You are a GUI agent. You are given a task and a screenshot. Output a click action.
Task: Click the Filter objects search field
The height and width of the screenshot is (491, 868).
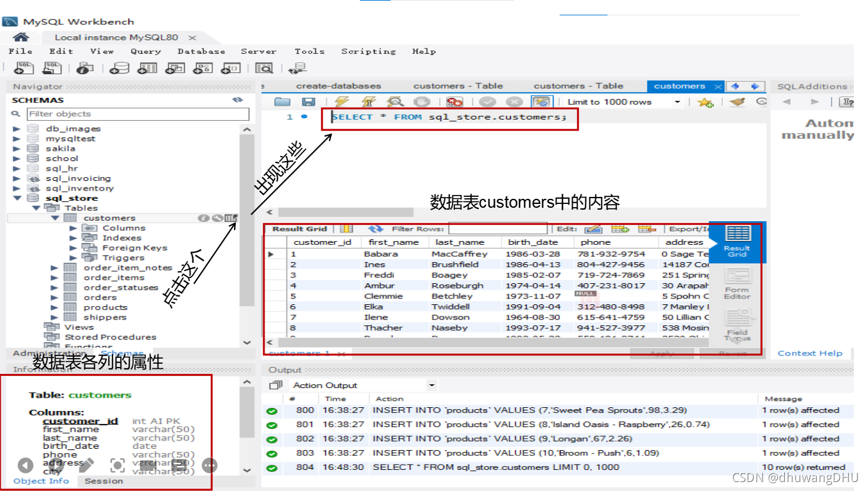[x=138, y=114]
